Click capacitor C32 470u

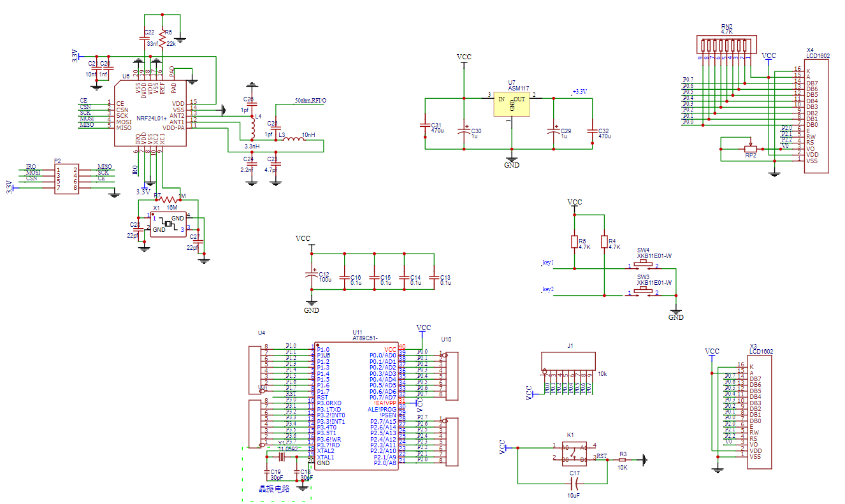coord(591,130)
